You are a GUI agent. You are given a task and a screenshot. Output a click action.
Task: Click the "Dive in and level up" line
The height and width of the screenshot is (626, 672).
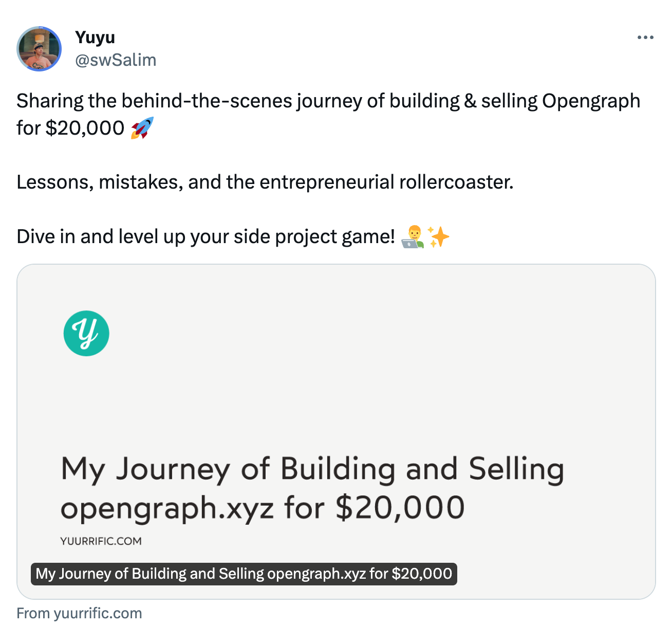206,236
